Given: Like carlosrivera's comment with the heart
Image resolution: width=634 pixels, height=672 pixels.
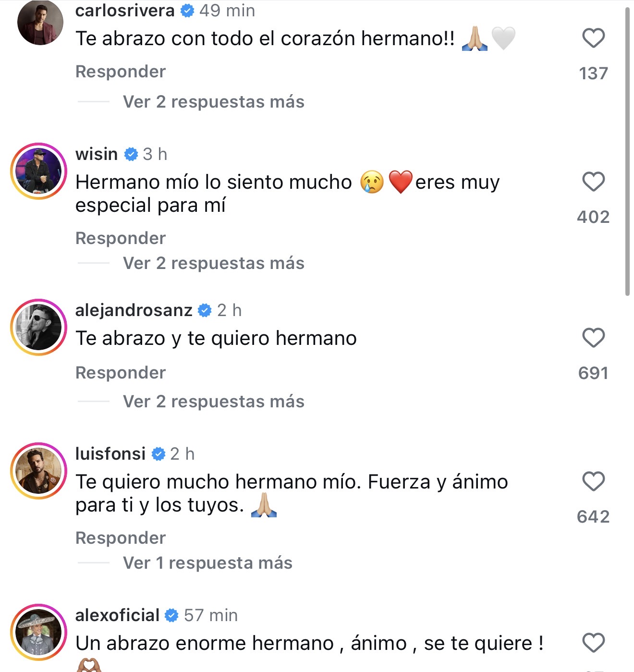Looking at the screenshot, I should coord(593,38).
